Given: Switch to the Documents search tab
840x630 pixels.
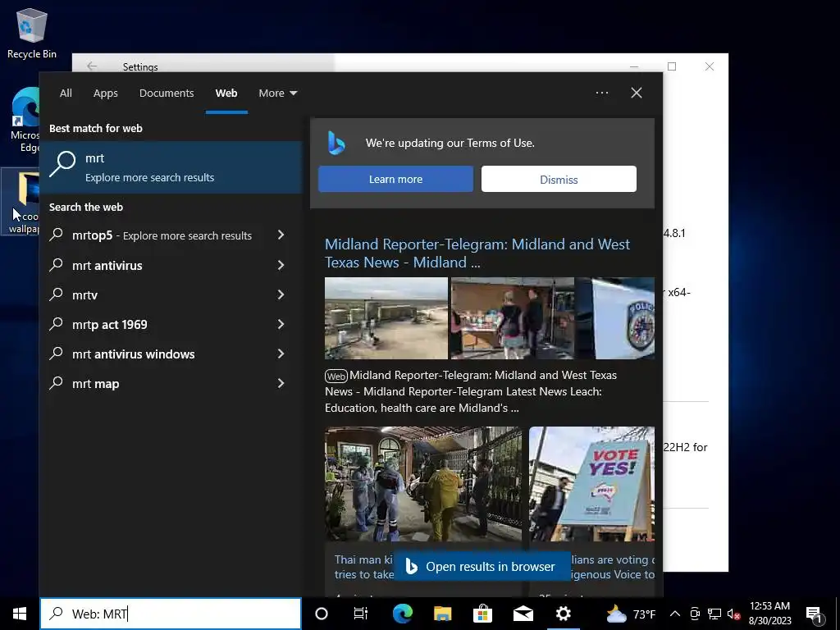Looking at the screenshot, I should [x=167, y=93].
